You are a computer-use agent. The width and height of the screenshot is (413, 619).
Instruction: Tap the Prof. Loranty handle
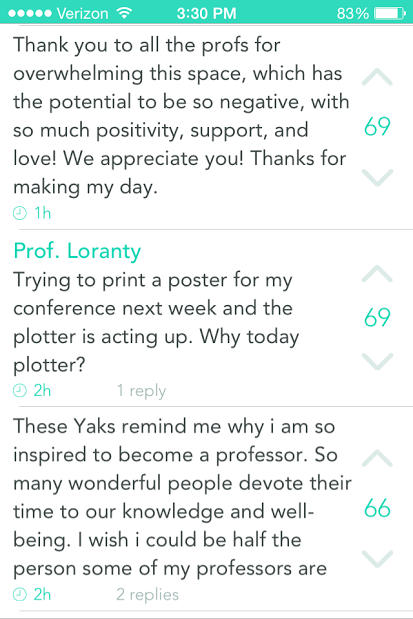pyautogui.click(x=77, y=251)
